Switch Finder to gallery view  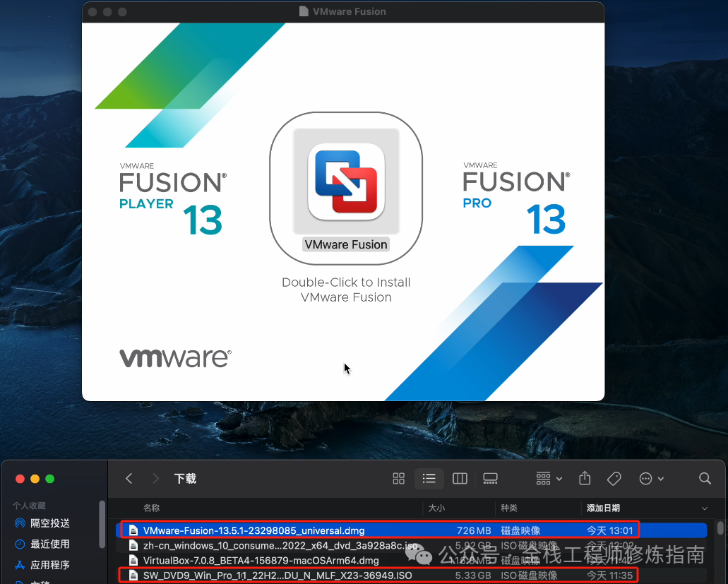[490, 479]
